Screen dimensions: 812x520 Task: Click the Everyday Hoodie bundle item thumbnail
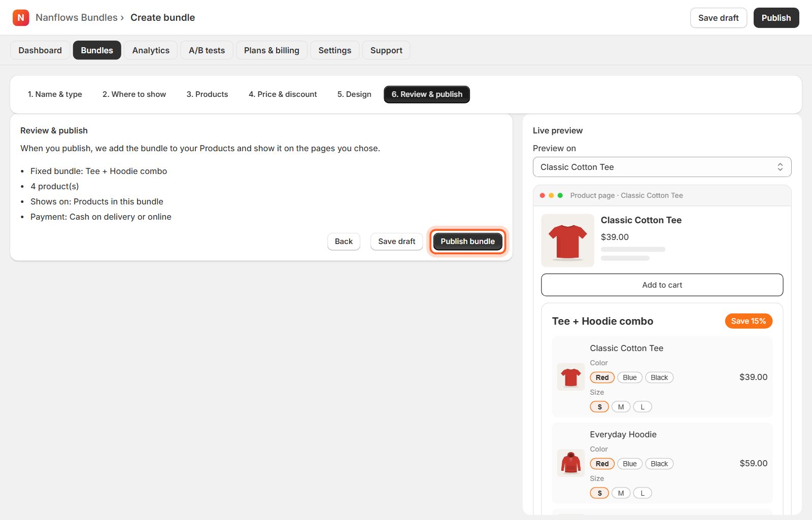[x=571, y=463]
